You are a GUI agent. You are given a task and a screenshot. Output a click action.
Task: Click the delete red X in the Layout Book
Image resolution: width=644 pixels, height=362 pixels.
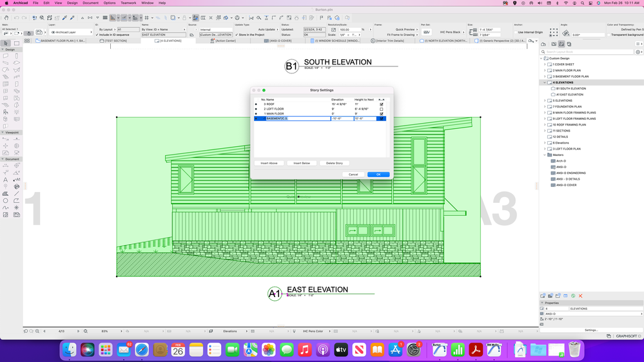click(x=580, y=296)
